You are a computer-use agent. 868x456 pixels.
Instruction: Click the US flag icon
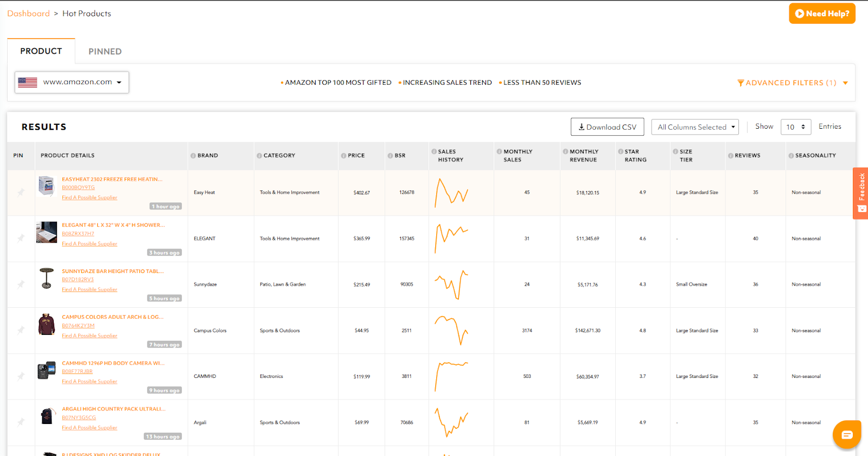click(x=28, y=83)
